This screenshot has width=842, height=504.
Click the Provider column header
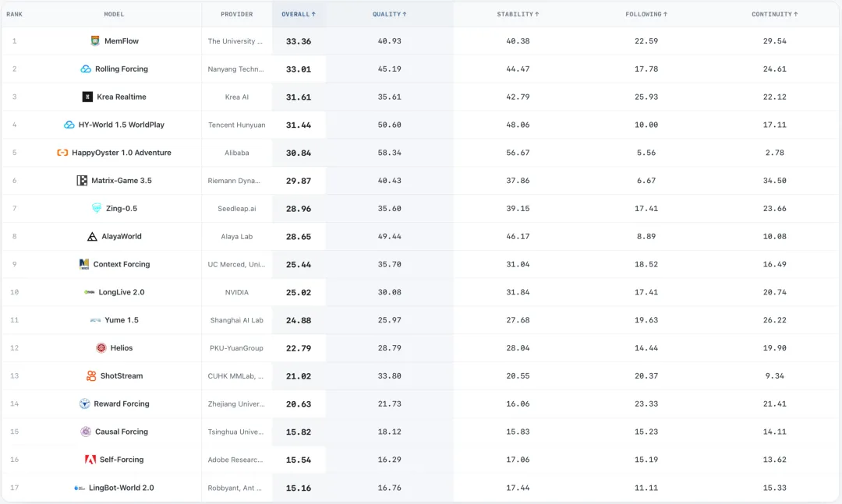pyautogui.click(x=237, y=14)
